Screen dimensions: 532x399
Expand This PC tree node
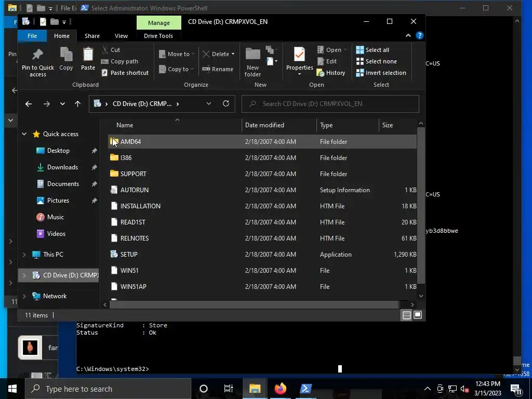pos(24,255)
